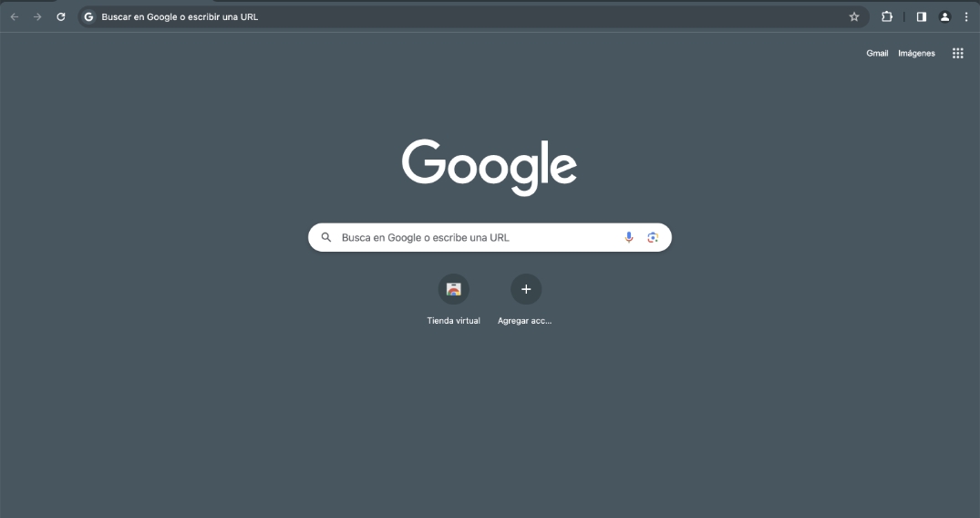Open the Imágenes link
The image size is (980, 518).
coord(916,53)
